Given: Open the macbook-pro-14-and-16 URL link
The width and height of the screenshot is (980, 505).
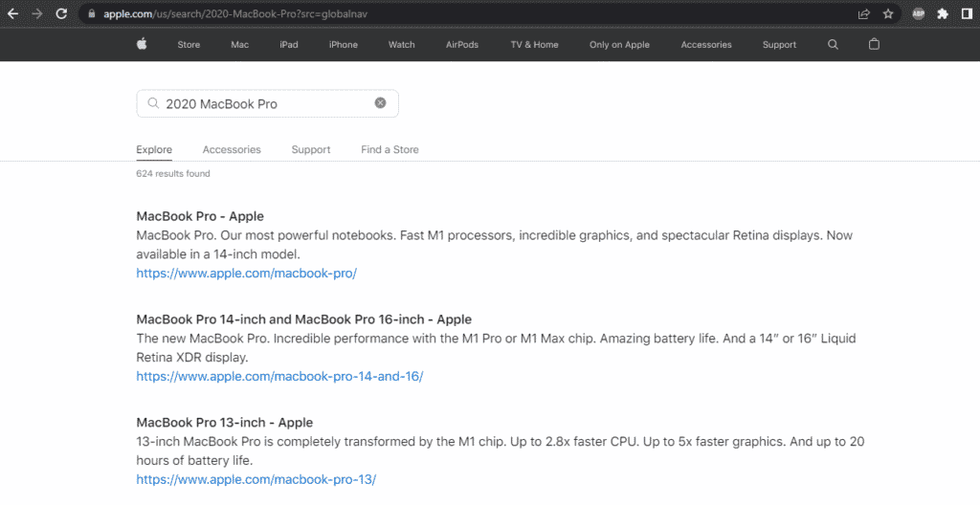Looking at the screenshot, I should (279, 377).
